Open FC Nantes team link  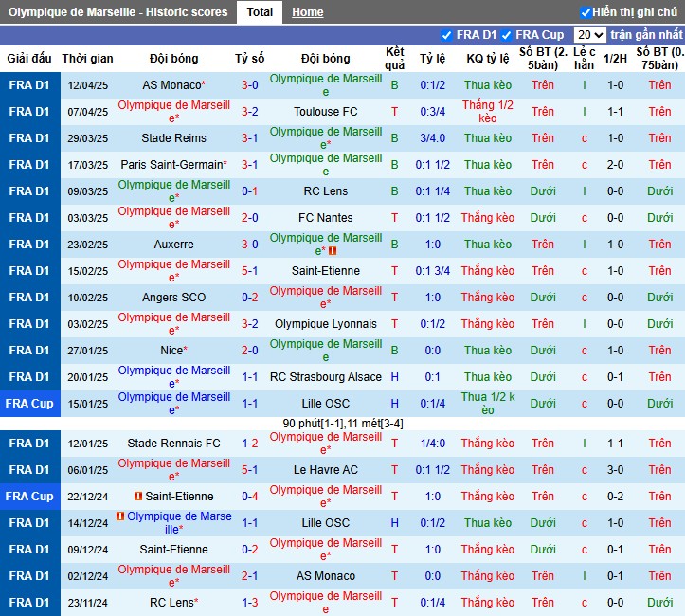click(x=326, y=218)
